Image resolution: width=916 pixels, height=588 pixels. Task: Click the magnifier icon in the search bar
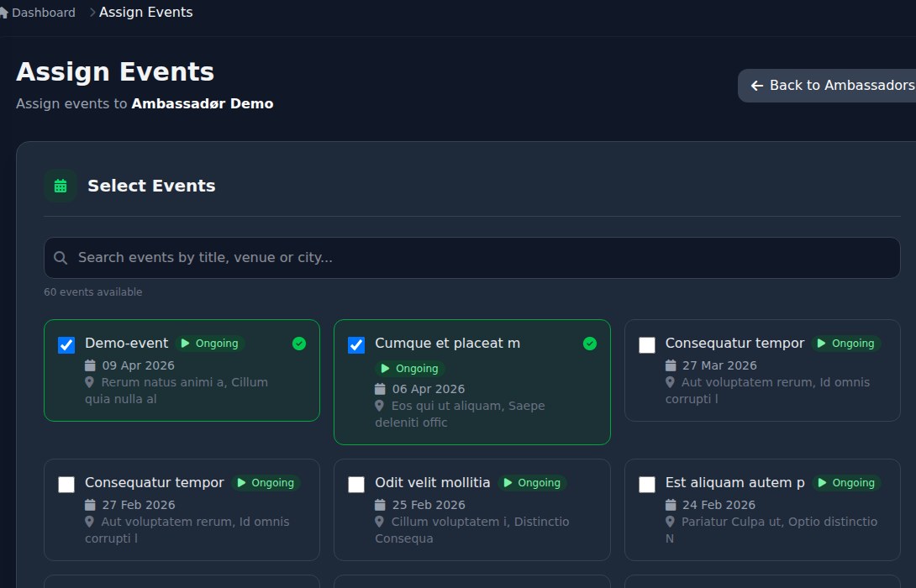(x=61, y=258)
